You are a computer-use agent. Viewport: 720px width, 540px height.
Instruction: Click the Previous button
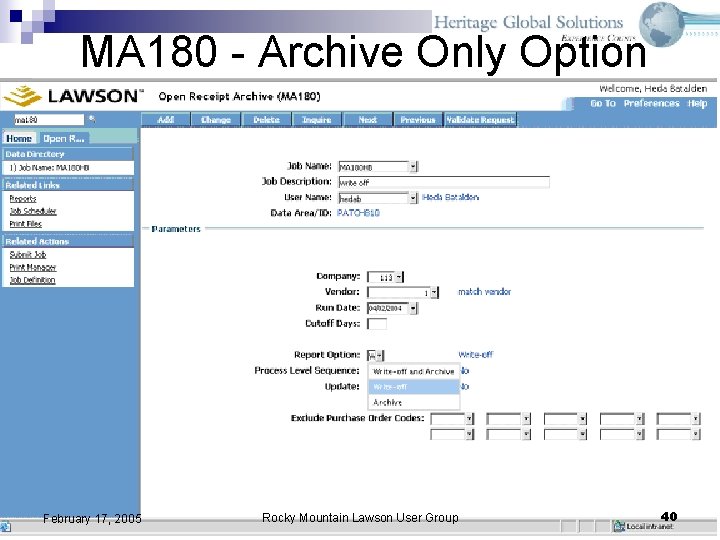pyautogui.click(x=418, y=119)
